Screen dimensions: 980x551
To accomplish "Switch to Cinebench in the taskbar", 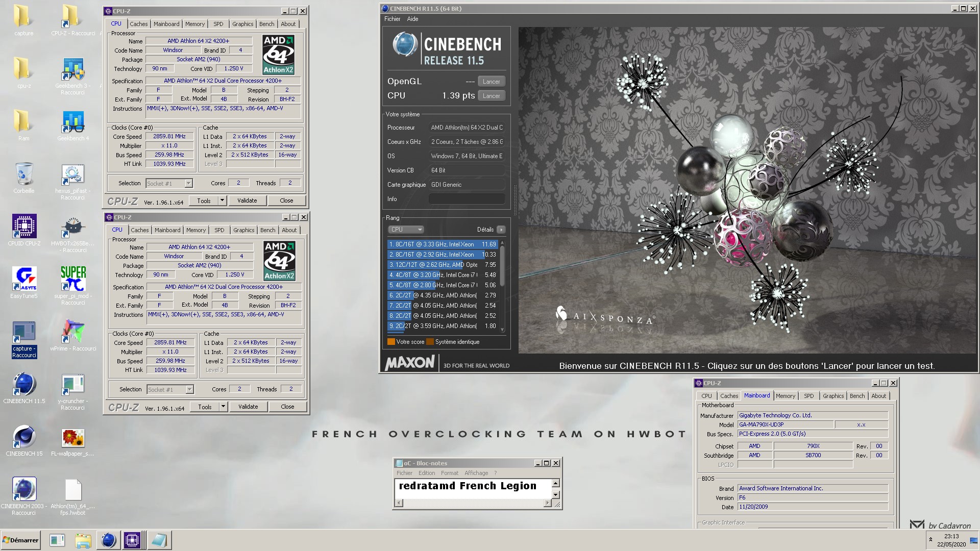I will pos(108,540).
